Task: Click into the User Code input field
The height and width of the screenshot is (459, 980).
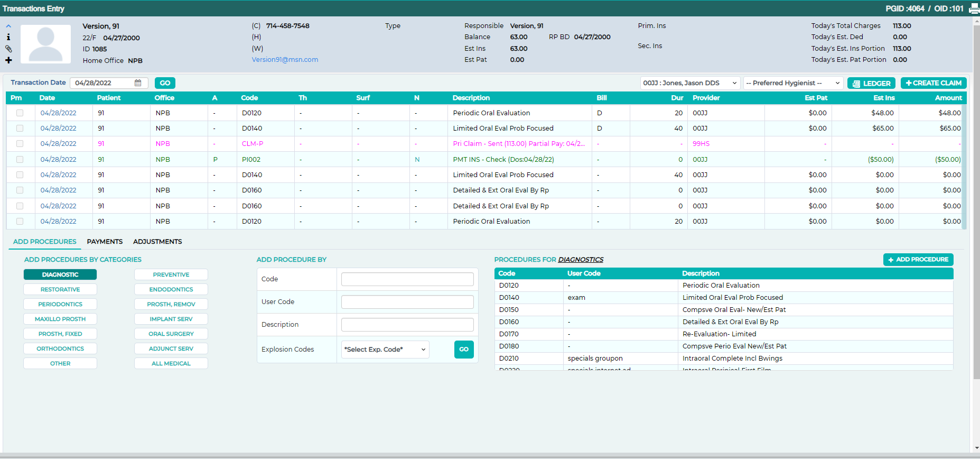Action: [407, 302]
